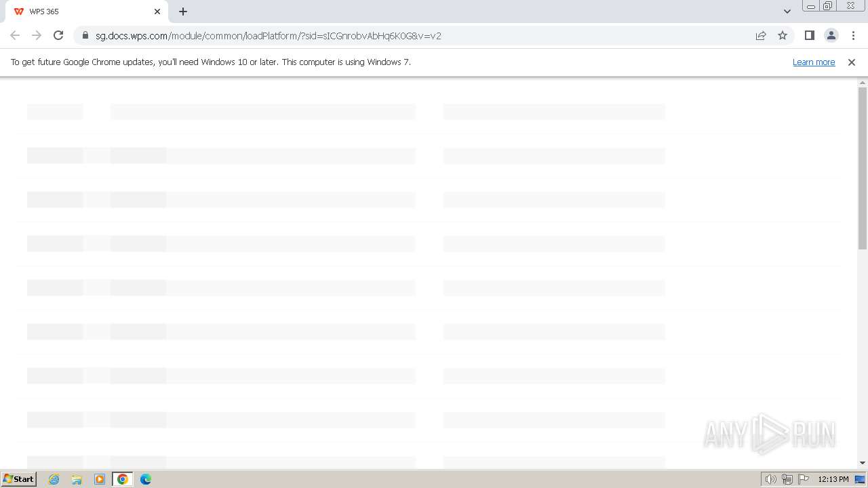This screenshot has height=488, width=868.
Task: Open network status tray icon
Action: 787,479
